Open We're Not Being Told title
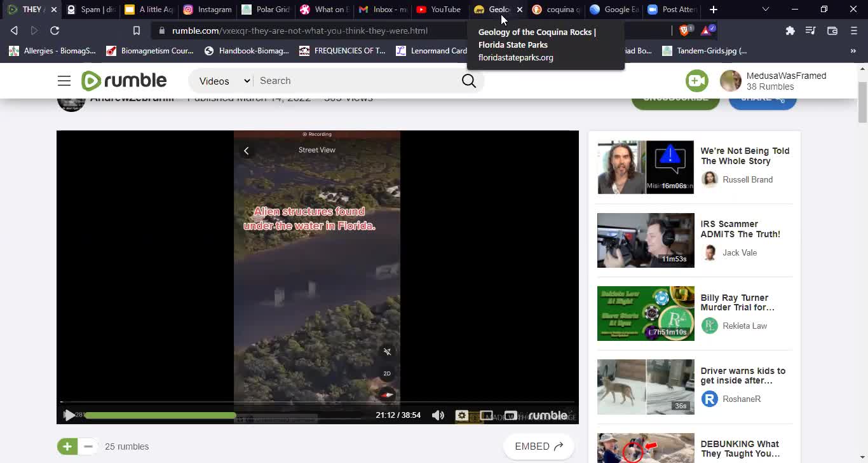This screenshot has width=868, height=463. coord(745,156)
